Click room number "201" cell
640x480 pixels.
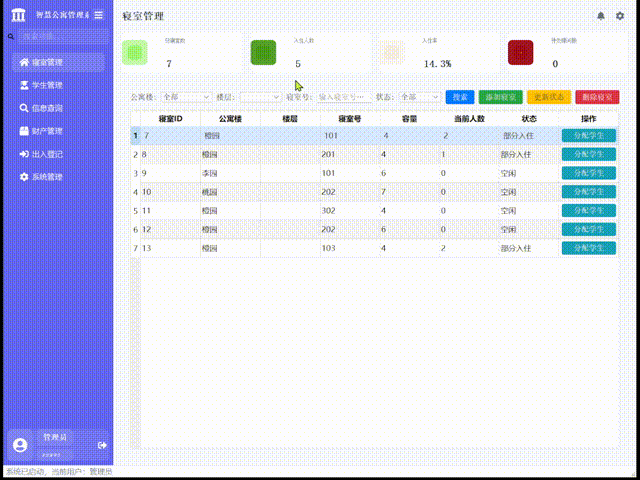[350, 154]
